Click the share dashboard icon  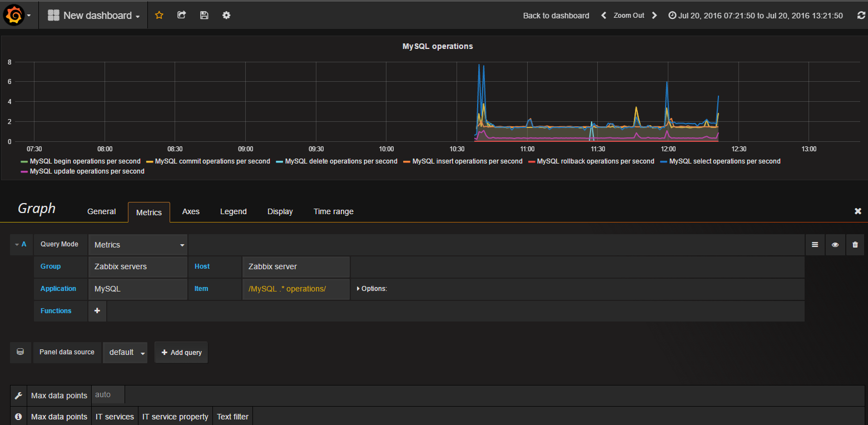click(x=181, y=16)
